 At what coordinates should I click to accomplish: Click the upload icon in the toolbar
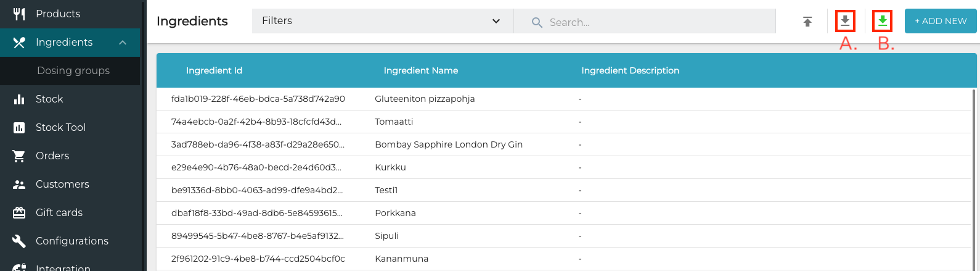pyautogui.click(x=807, y=22)
